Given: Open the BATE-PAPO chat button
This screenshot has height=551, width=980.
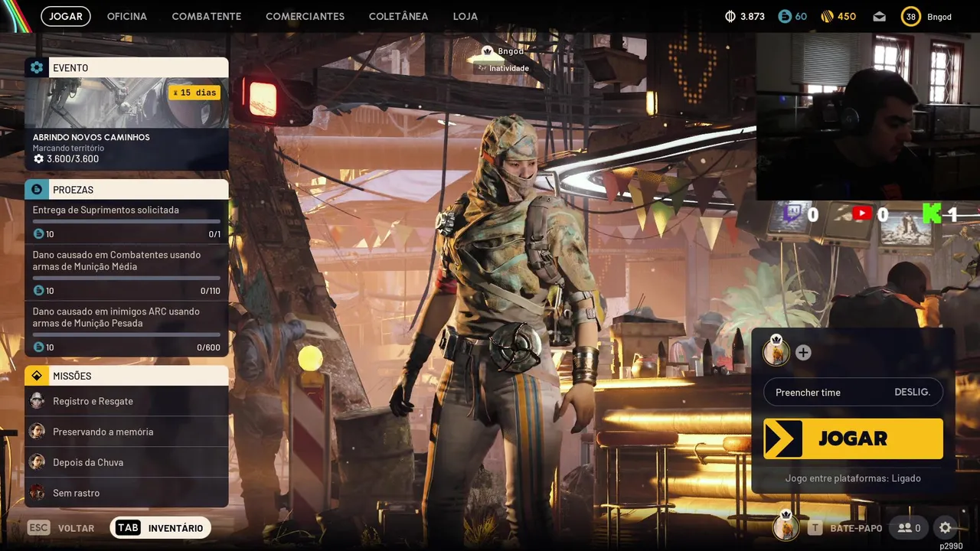Looking at the screenshot, I should (846, 528).
